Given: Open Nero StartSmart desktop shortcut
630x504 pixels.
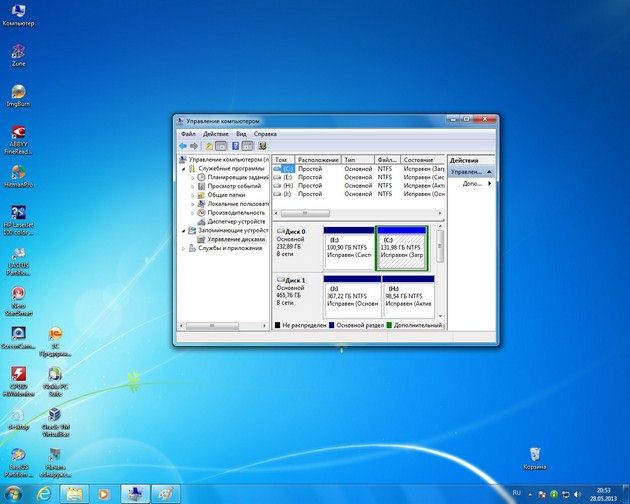Looking at the screenshot, I should point(18,301).
